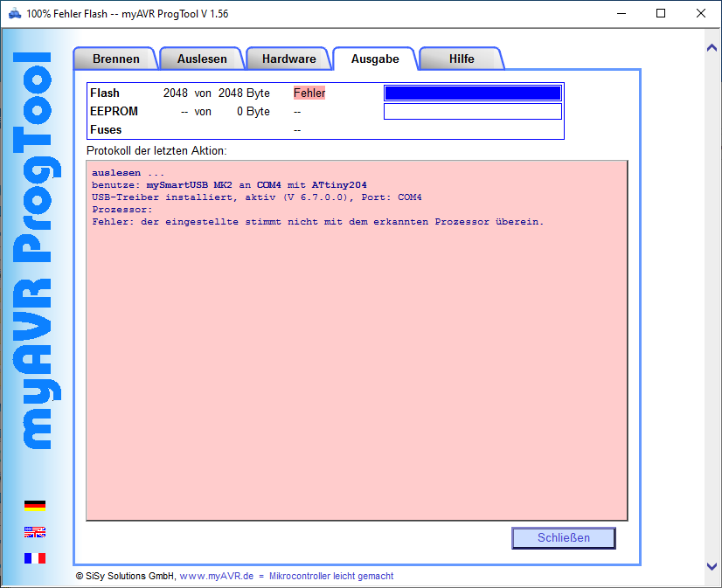Click the scroll down arrow at right edge
The height and width of the screenshot is (588, 722).
click(x=712, y=566)
